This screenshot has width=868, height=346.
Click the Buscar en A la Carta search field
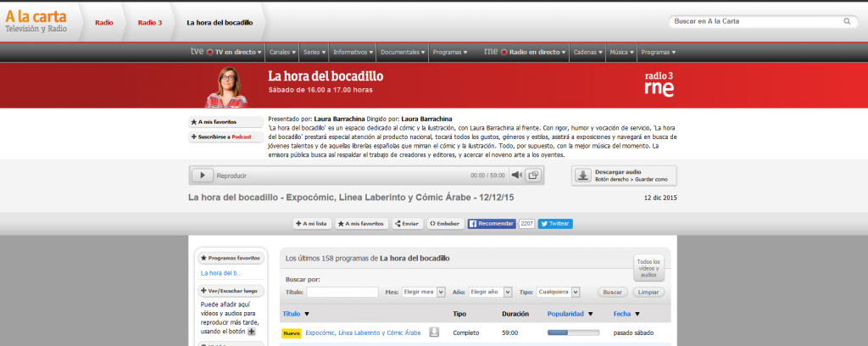pos(757,21)
